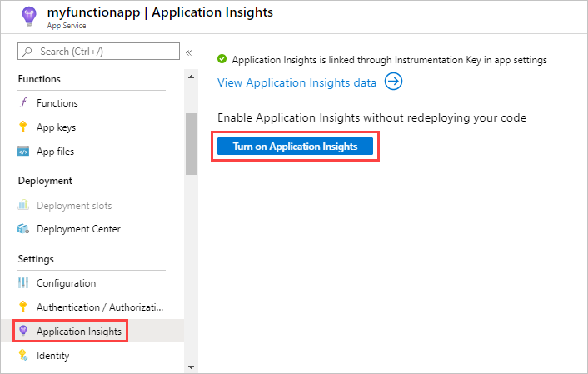Click the circled arrow next to View data
The height and width of the screenshot is (374, 588).
click(x=393, y=82)
